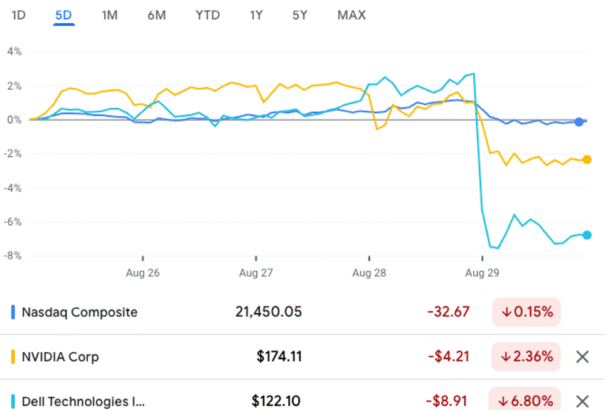This screenshot has width=615, height=410.
Task: Click the Dell 6.80% down badge
Action: coord(526,401)
